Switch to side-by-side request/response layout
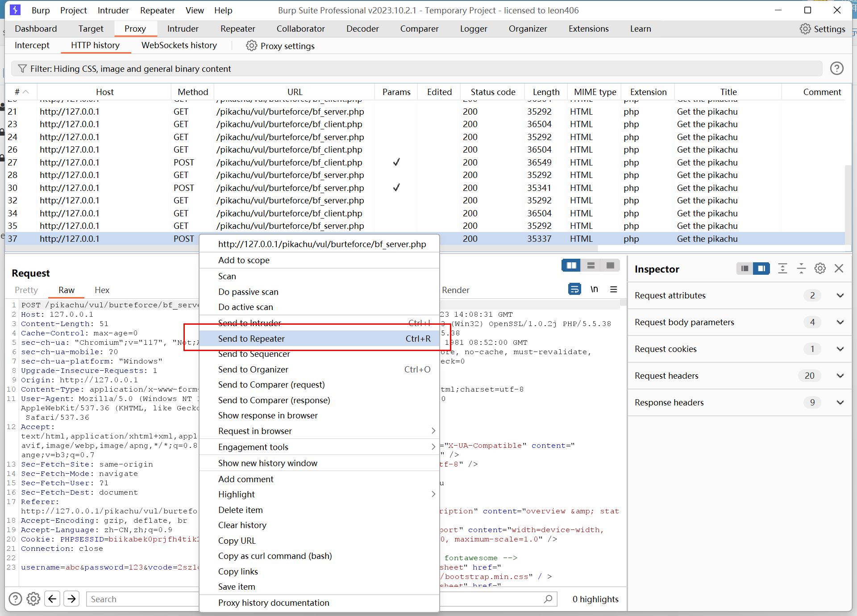Viewport: 857px width, 616px height. pyautogui.click(x=571, y=266)
